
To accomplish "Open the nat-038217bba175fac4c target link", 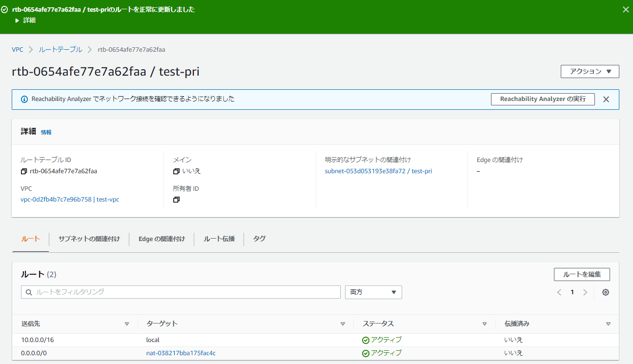I will pos(181,353).
